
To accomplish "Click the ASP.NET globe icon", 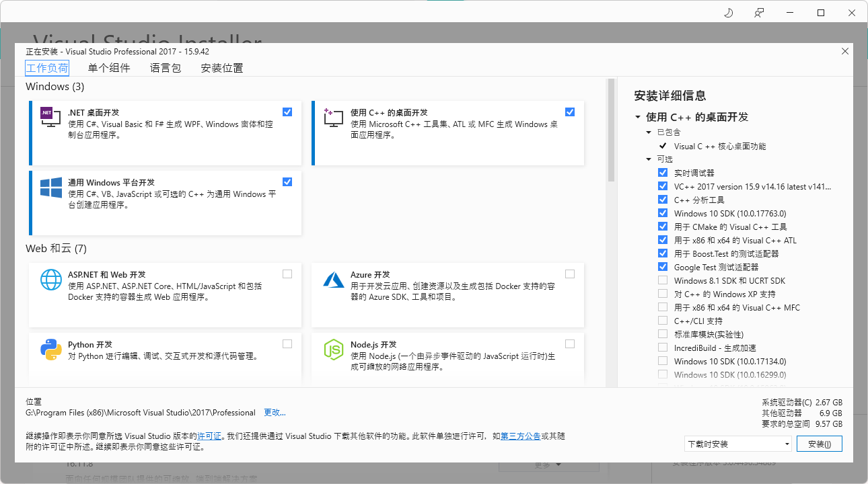I will click(51, 280).
